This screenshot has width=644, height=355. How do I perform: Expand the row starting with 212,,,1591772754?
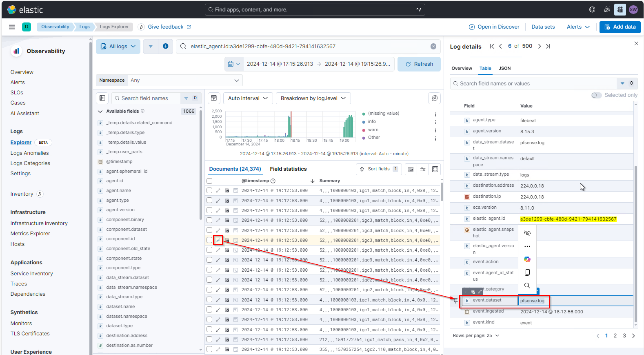tap(218, 339)
